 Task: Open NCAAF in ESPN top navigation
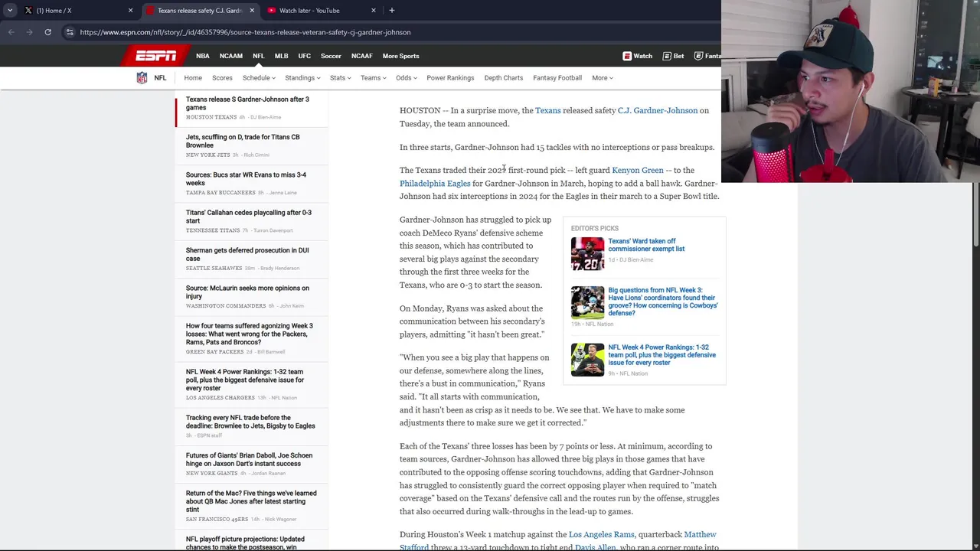pos(361,56)
